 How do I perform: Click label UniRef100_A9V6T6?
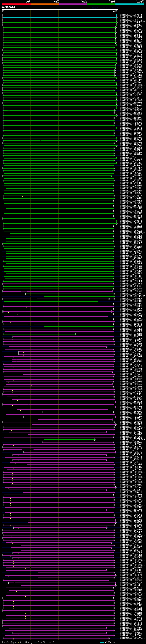click(x=131, y=336)
